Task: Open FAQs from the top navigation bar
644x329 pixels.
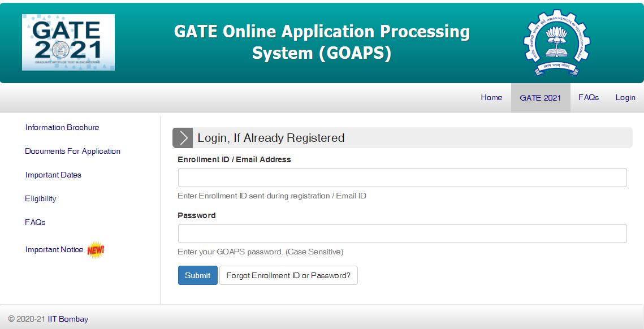Action: pos(588,98)
